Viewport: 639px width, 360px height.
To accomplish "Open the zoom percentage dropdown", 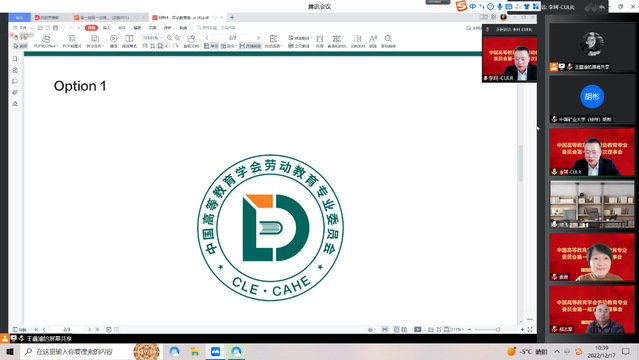I will pyautogui.click(x=152, y=38).
